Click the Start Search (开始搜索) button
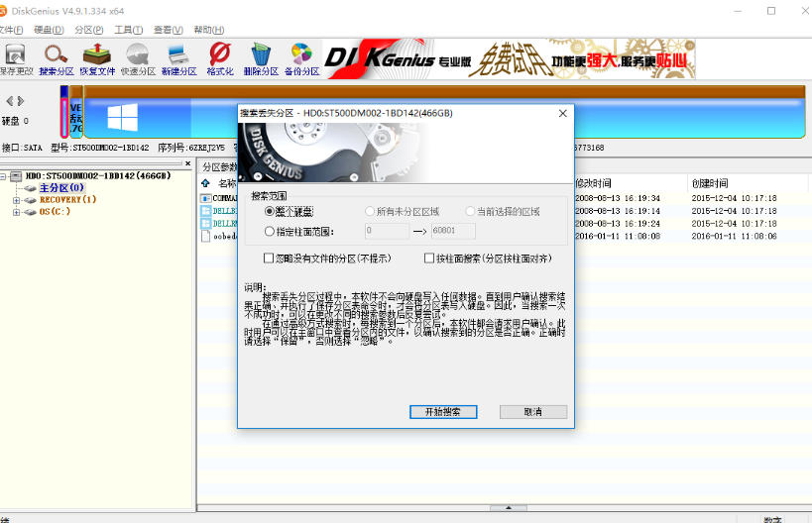The width and height of the screenshot is (812, 523). pyautogui.click(x=443, y=412)
